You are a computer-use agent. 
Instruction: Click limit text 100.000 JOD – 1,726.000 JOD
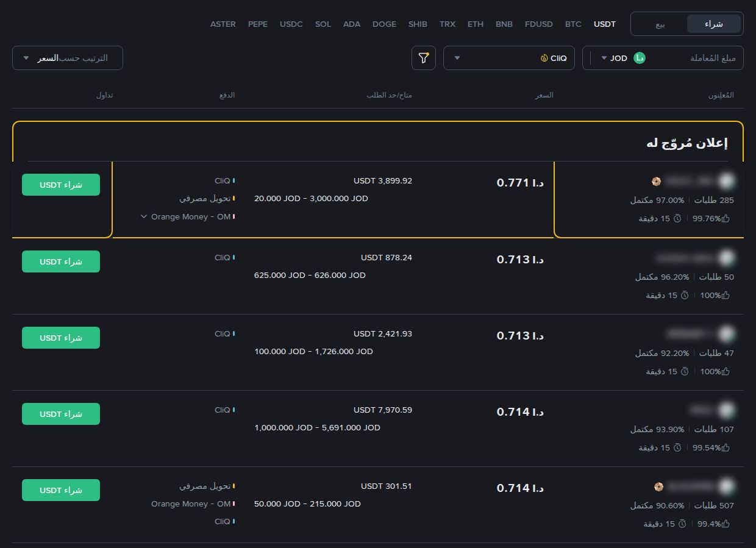click(x=313, y=352)
